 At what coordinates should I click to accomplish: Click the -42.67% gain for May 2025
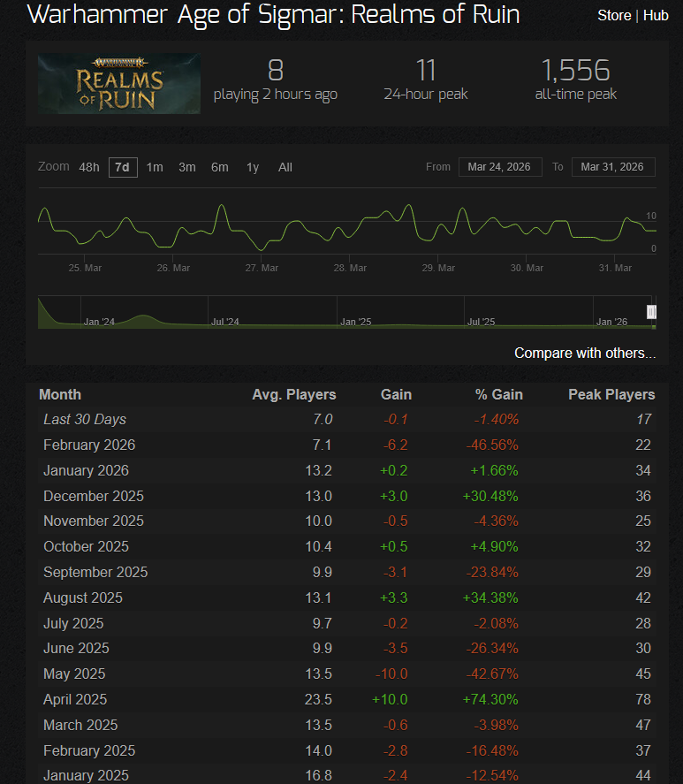[492, 674]
